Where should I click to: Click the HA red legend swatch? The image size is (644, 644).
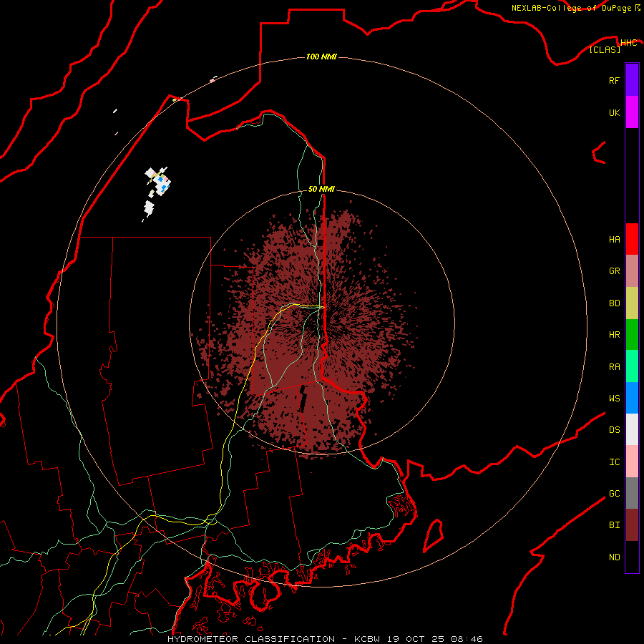point(632,239)
